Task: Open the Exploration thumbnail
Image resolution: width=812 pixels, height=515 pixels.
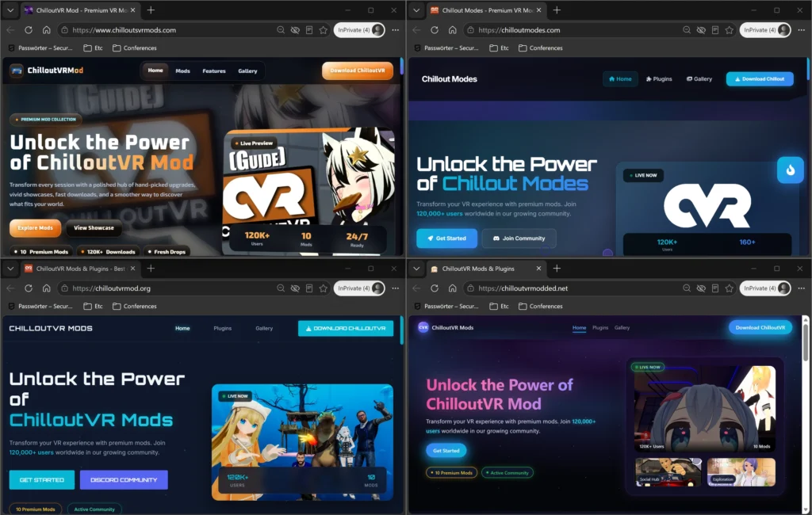Action: pos(741,471)
